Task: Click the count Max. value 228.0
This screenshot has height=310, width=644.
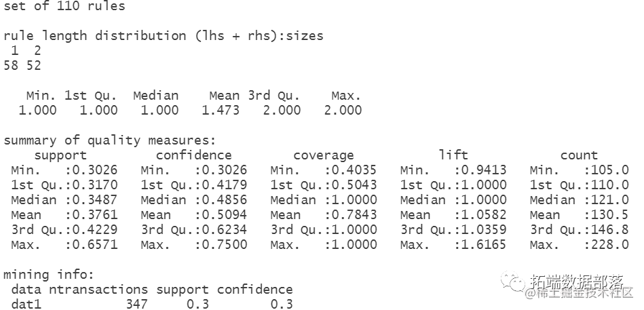Action: [x=610, y=245]
